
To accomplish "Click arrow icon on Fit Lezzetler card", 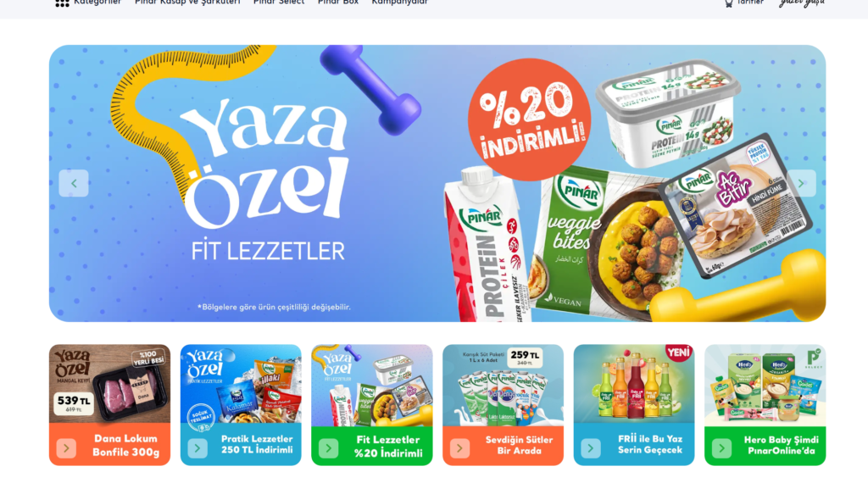I will [329, 448].
